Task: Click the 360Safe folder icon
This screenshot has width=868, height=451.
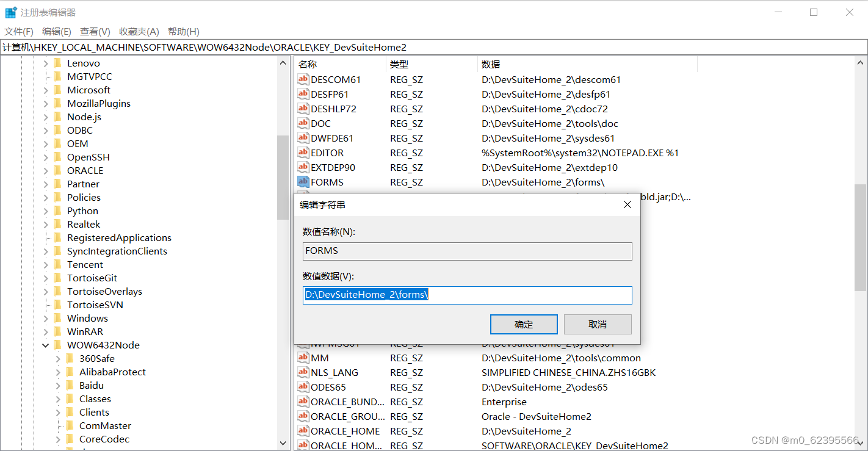Action: pos(70,358)
